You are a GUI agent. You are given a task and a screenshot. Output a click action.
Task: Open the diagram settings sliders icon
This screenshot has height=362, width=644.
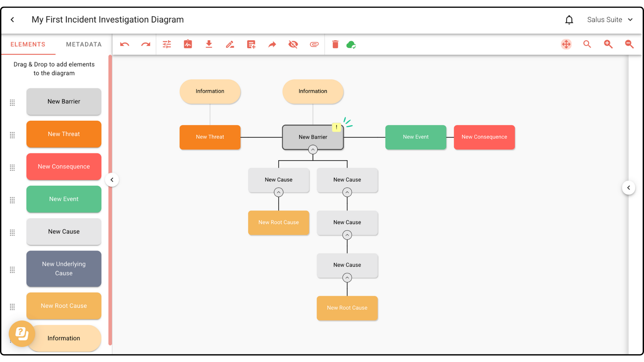167,44
